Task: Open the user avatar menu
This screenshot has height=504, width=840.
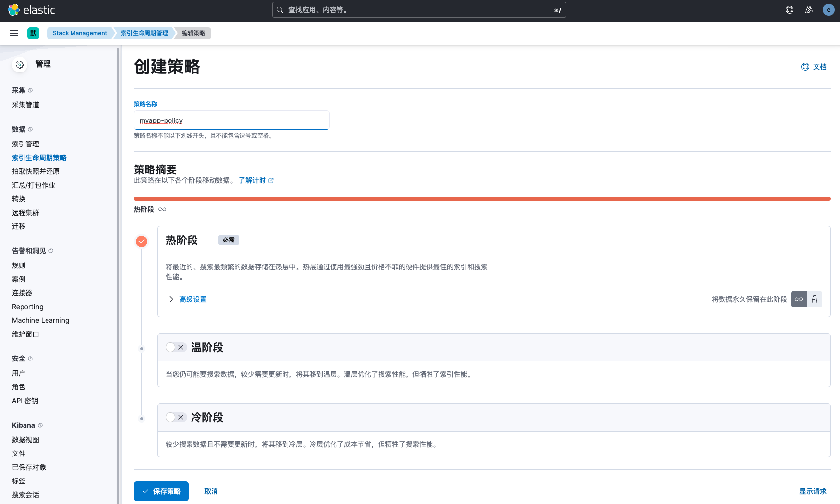Action: 829,10
